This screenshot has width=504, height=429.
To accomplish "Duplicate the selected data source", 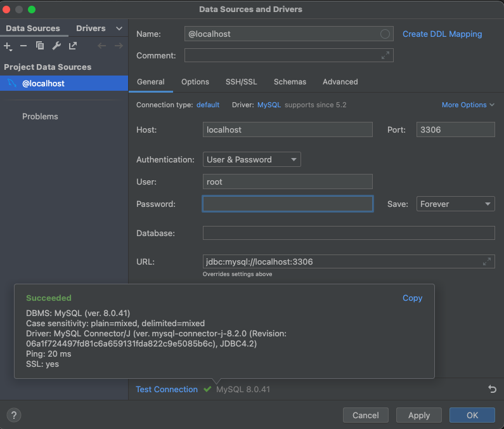I will coord(40,46).
